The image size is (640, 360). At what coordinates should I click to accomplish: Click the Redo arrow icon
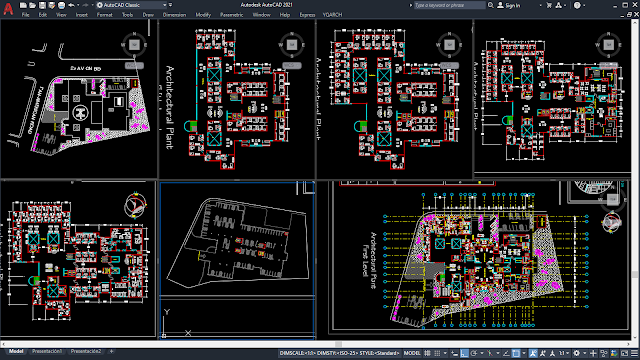(x=85, y=5)
